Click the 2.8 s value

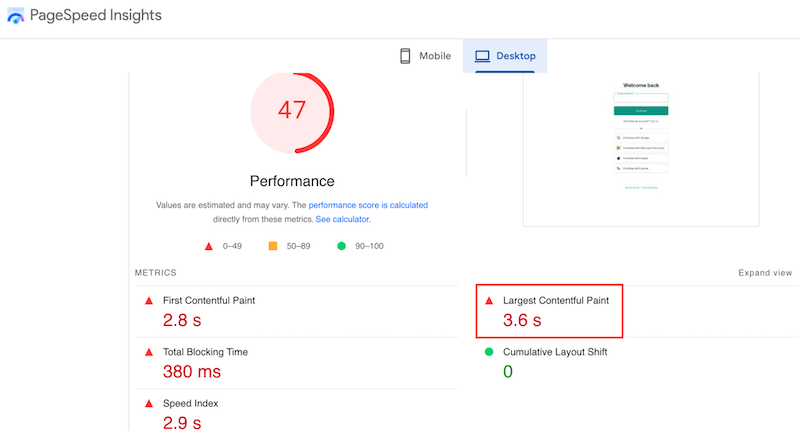click(182, 320)
